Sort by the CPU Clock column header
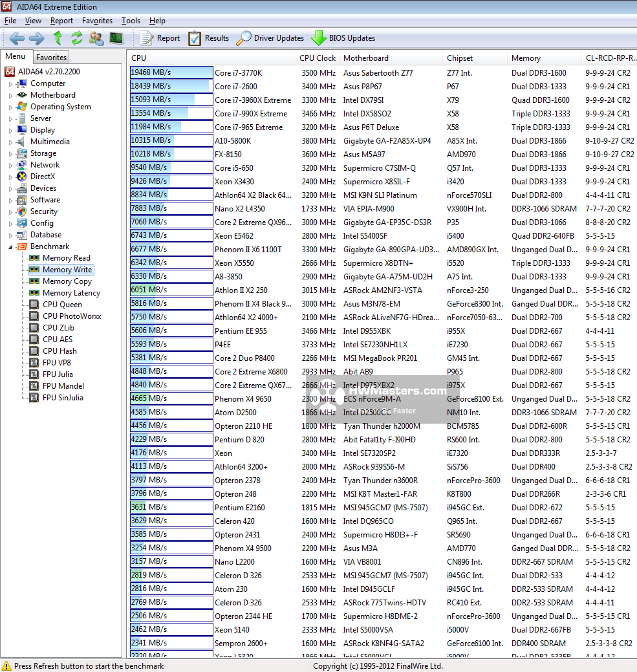637x672 pixels. (x=318, y=58)
